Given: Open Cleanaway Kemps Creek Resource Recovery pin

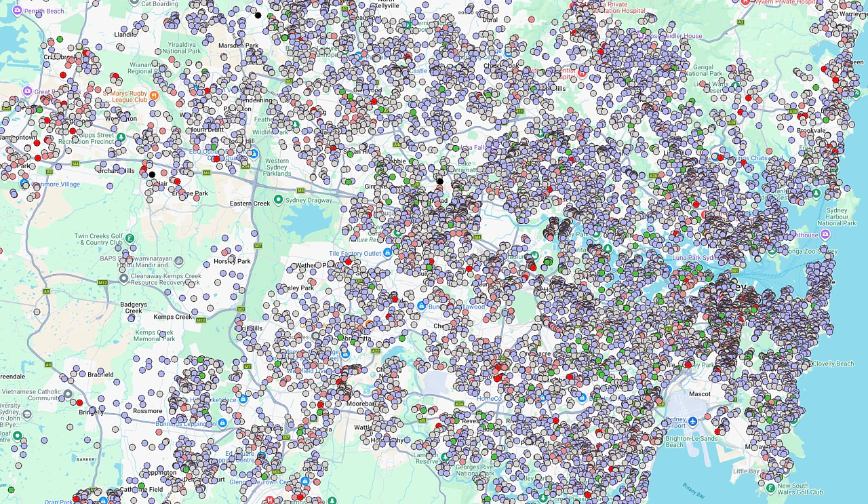Looking at the screenshot, I should click(x=123, y=278).
